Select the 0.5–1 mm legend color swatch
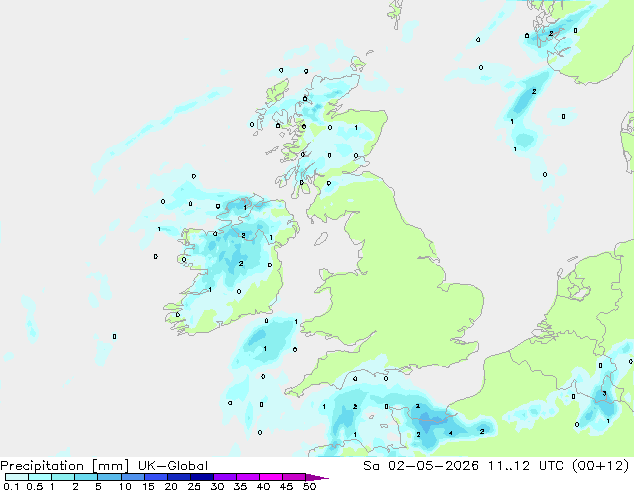The width and height of the screenshot is (634, 490). coord(40,477)
